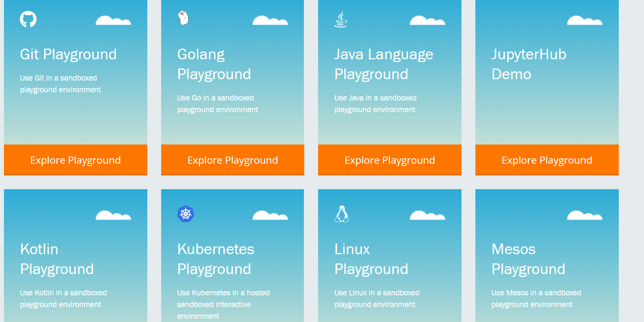Click text 'Use Java in a sandboxed playground environment'
The image size is (644, 322).
point(375,104)
